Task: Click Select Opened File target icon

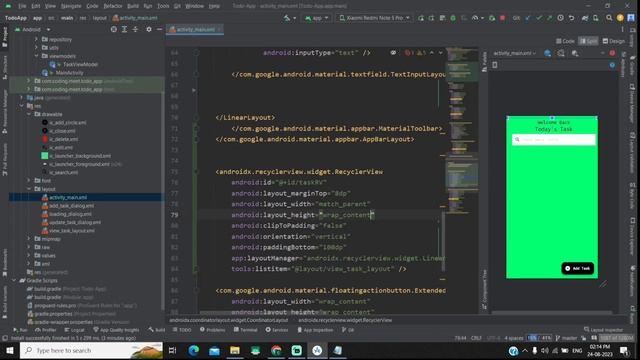Action: coord(113,29)
